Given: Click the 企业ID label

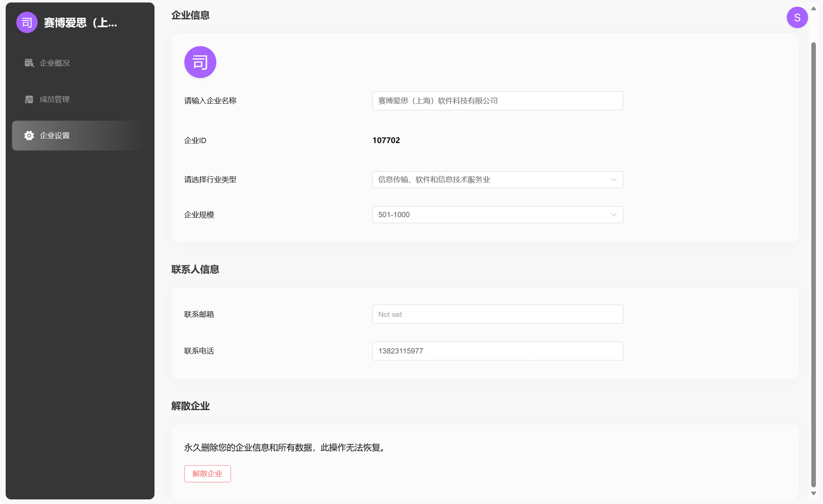Looking at the screenshot, I should point(195,140).
